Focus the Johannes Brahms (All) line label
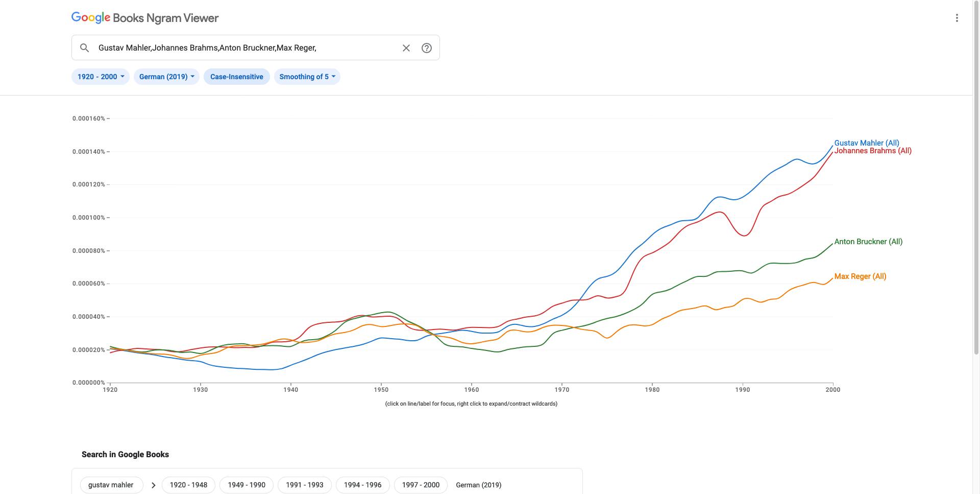Viewport: 980px width, 494px height. 873,151
